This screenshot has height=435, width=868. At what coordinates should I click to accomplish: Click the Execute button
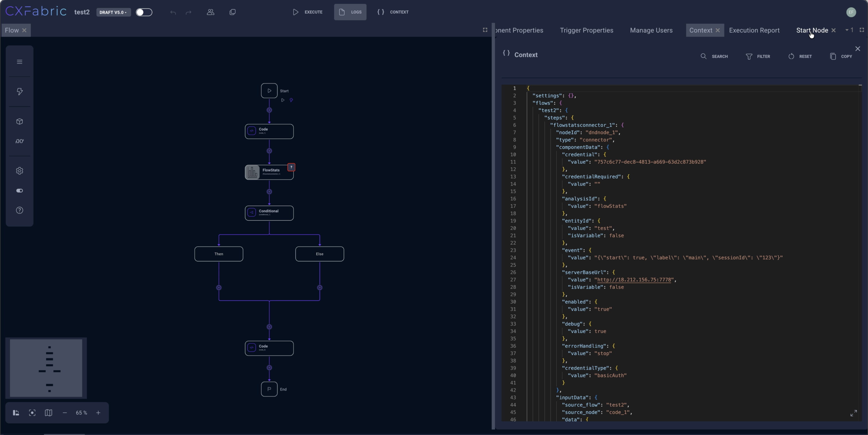pos(308,12)
